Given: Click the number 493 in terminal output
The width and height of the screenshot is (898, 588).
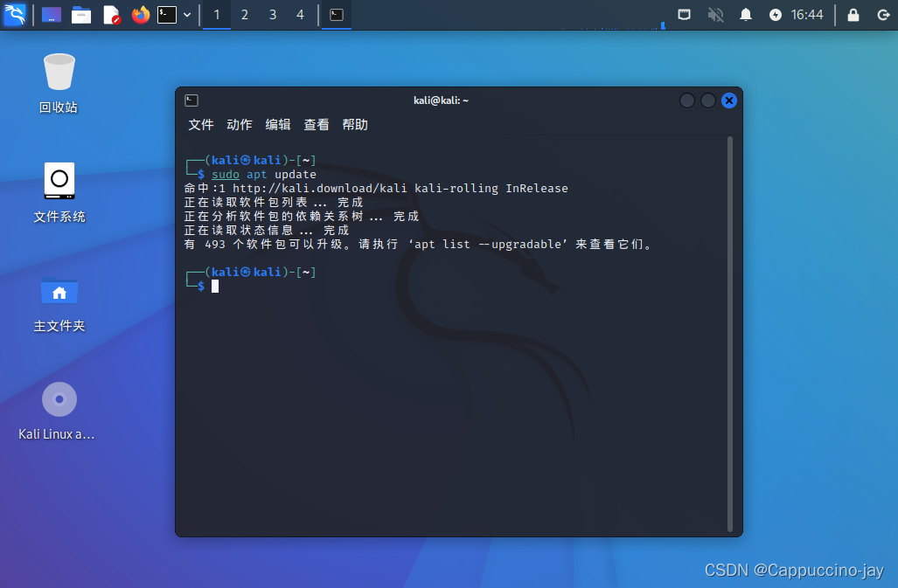Looking at the screenshot, I should pyautogui.click(x=215, y=245).
